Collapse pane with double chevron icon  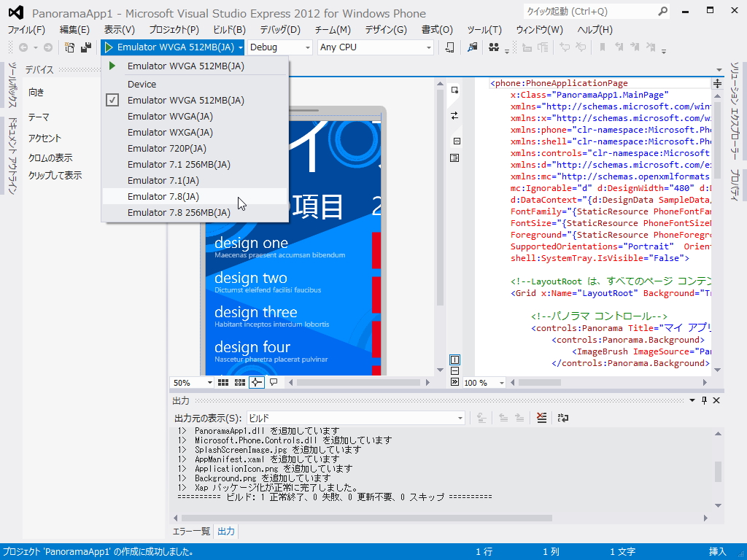pos(454,382)
